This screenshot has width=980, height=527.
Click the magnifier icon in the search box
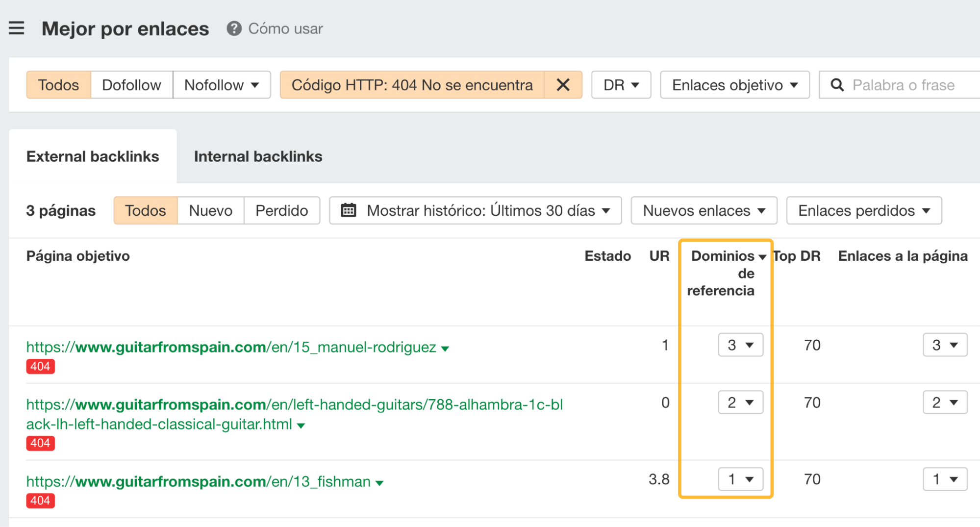click(x=837, y=84)
